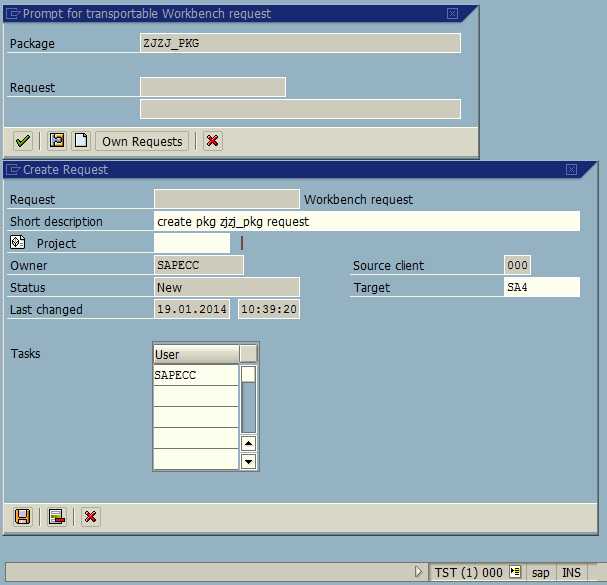Save the Create Request dialog with floppy icon

pyautogui.click(x=22, y=516)
